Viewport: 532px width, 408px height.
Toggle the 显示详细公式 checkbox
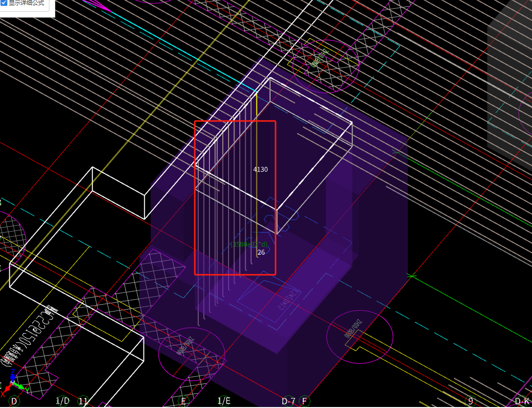(x=4, y=3)
